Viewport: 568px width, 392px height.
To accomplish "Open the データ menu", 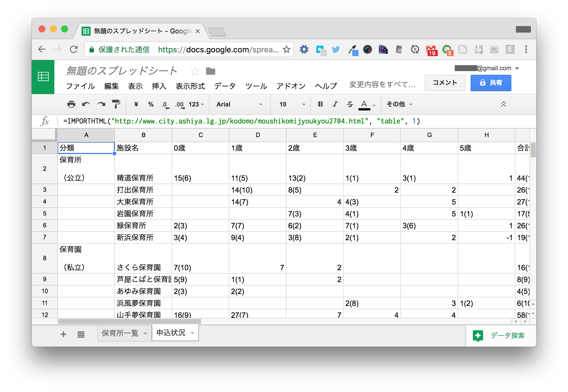I will (x=225, y=86).
